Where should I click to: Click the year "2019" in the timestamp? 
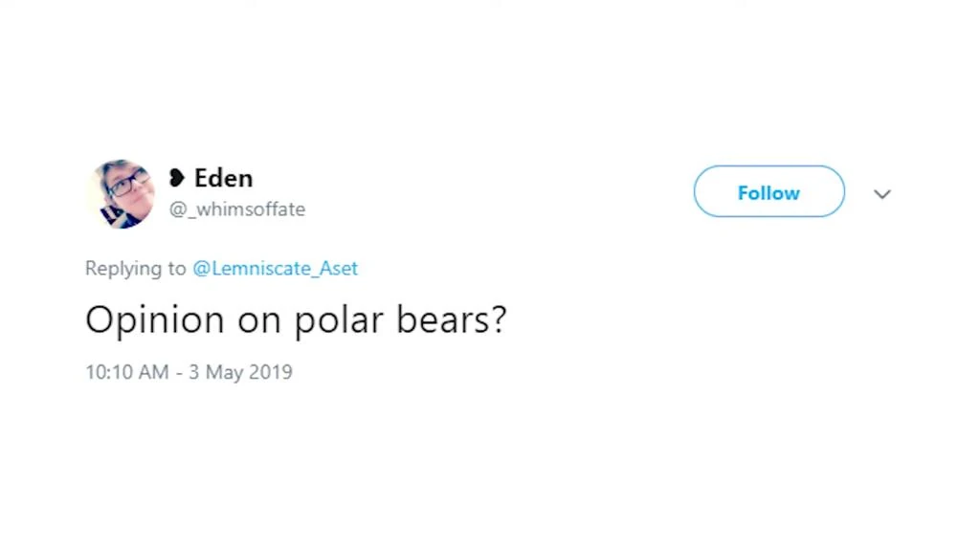click(x=270, y=372)
